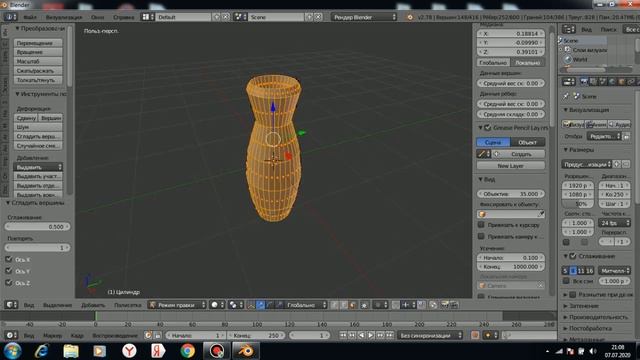The width and height of the screenshot is (640, 360).
Task: Open render engine dropdown Рендер Blender
Action: coord(364,17)
